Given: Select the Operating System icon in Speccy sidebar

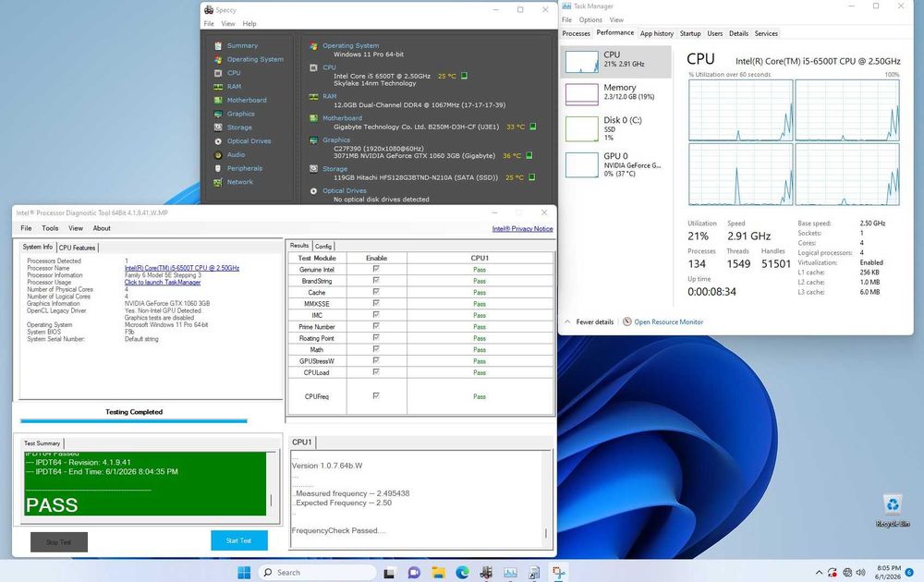Looking at the screenshot, I should 218,59.
